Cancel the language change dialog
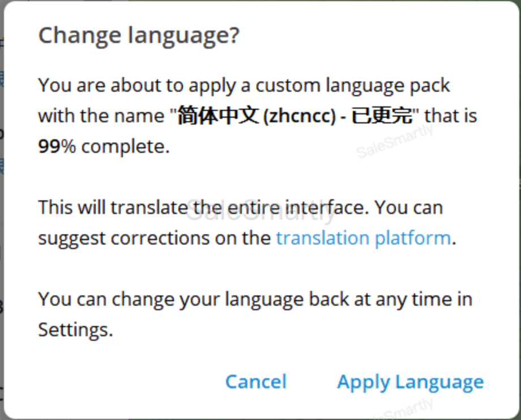The image size is (521, 420). pyautogui.click(x=256, y=382)
